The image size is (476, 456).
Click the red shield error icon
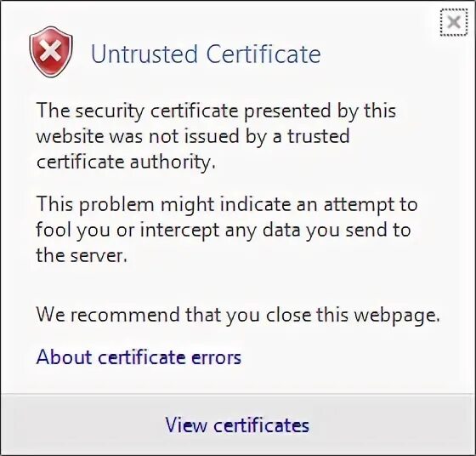click(x=51, y=51)
